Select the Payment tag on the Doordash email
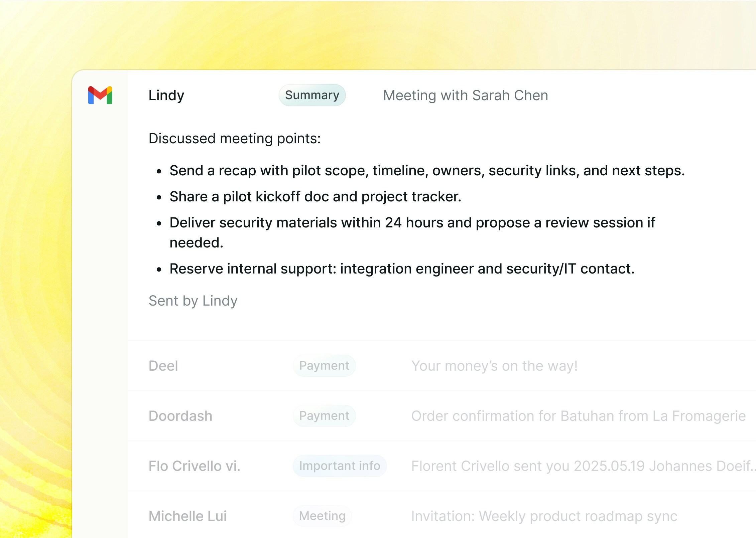Viewport: 756px width, 538px height. [324, 415]
